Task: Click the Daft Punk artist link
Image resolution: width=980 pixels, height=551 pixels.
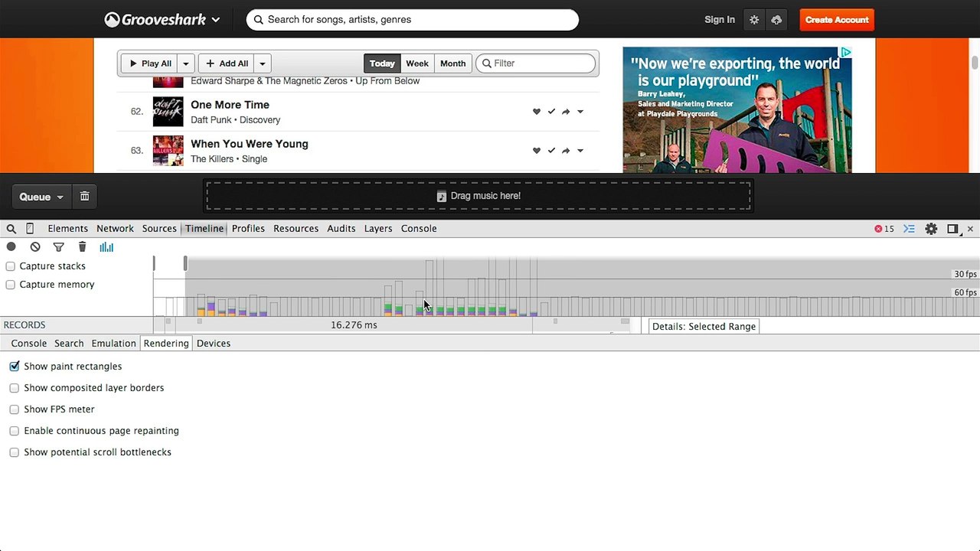Action: 211,120
